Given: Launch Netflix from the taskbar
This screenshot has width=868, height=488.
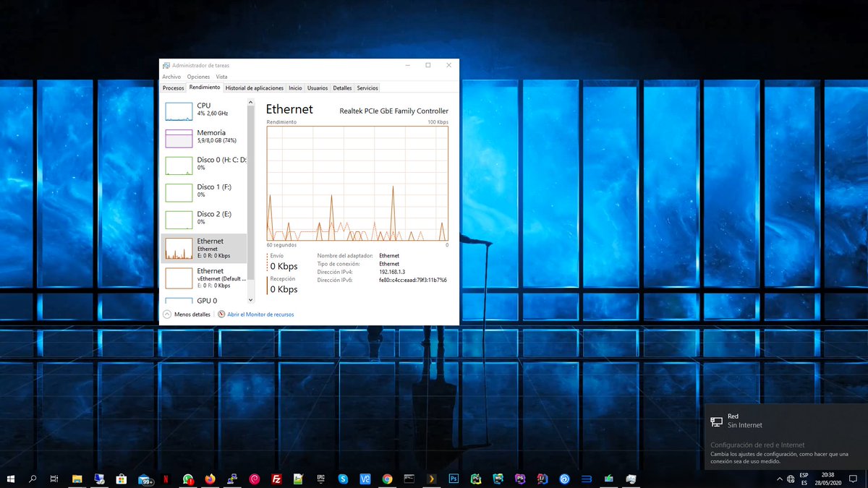Looking at the screenshot, I should [x=166, y=479].
